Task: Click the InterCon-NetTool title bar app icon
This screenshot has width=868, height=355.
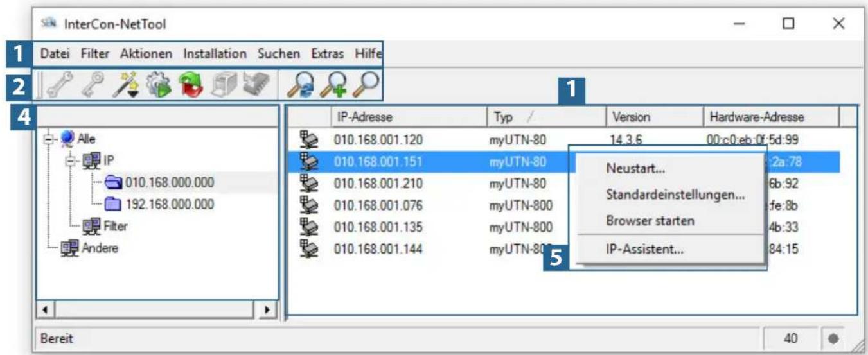Action: click(x=48, y=24)
